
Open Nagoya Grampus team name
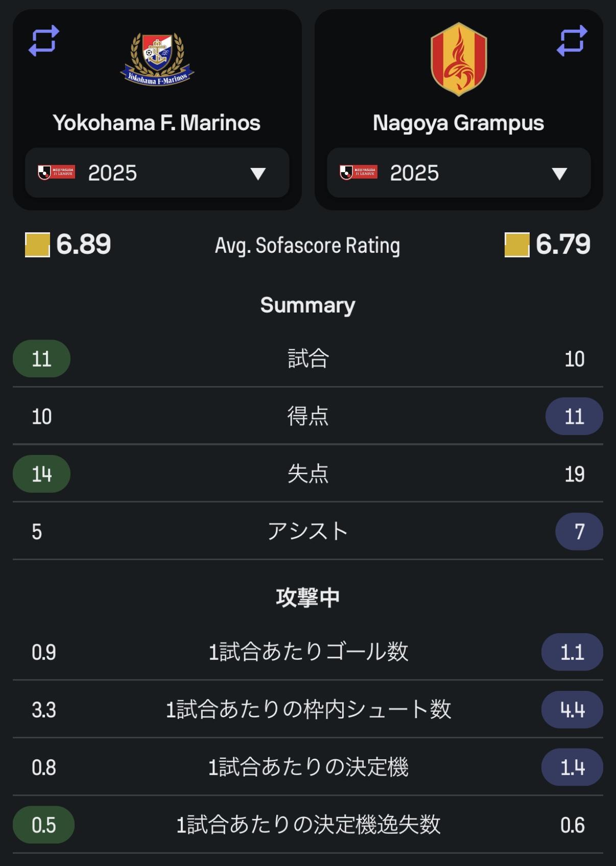tap(459, 123)
